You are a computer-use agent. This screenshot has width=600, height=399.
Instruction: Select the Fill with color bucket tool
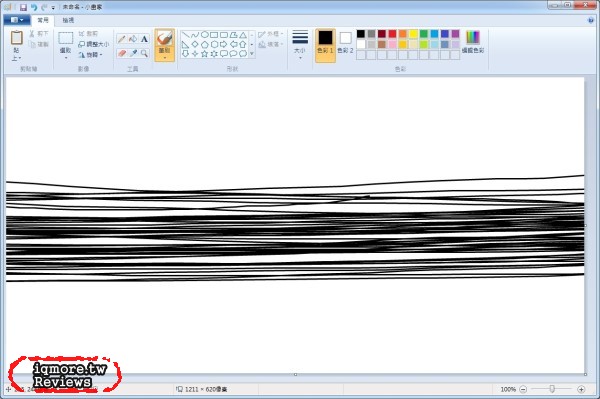pos(133,39)
